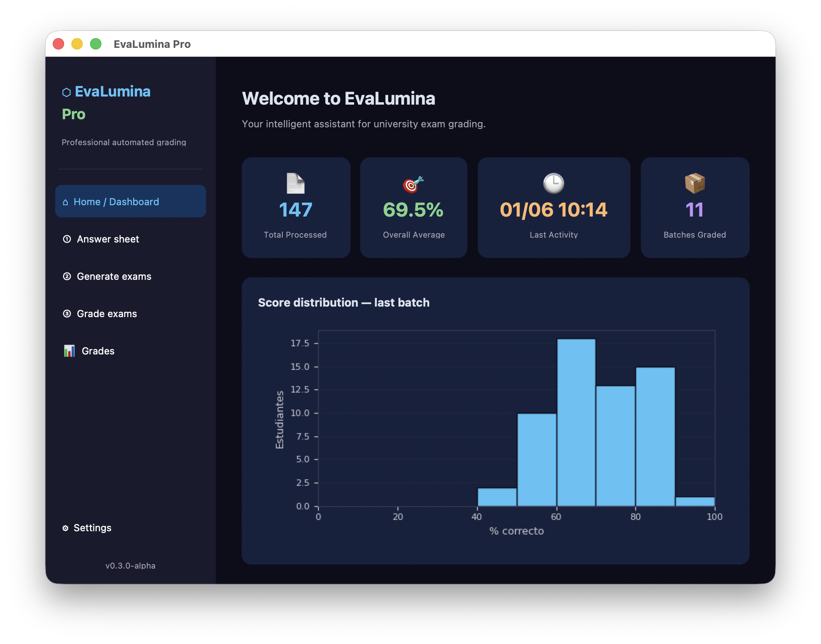
Task: Maximize the window with green button
Action: click(x=96, y=44)
